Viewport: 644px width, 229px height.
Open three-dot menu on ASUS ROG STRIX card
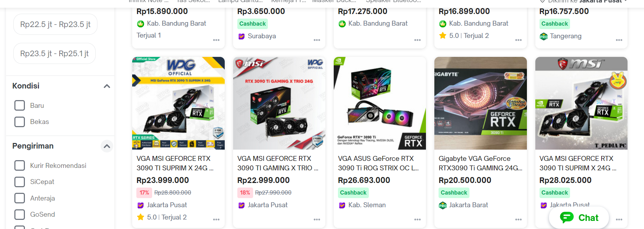click(418, 220)
